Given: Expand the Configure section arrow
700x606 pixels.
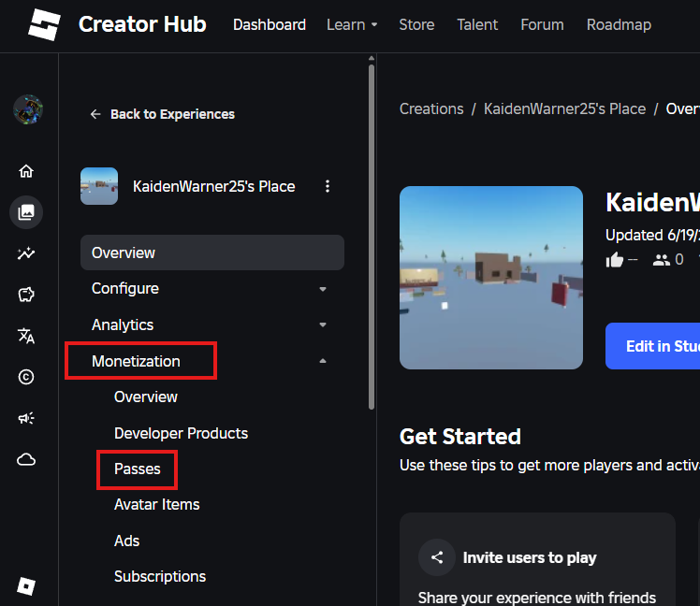Looking at the screenshot, I should click(x=323, y=289).
